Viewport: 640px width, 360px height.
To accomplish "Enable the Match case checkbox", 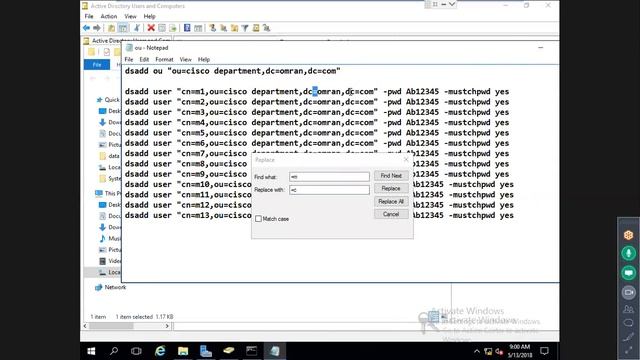I will tap(258, 219).
